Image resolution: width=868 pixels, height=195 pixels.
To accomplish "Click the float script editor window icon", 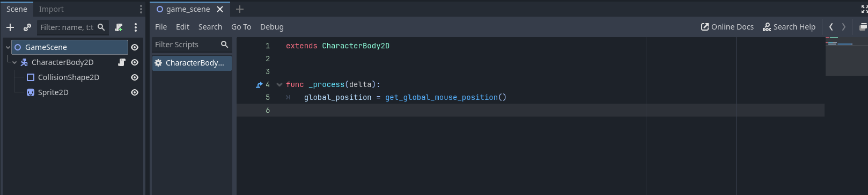I will (863, 27).
